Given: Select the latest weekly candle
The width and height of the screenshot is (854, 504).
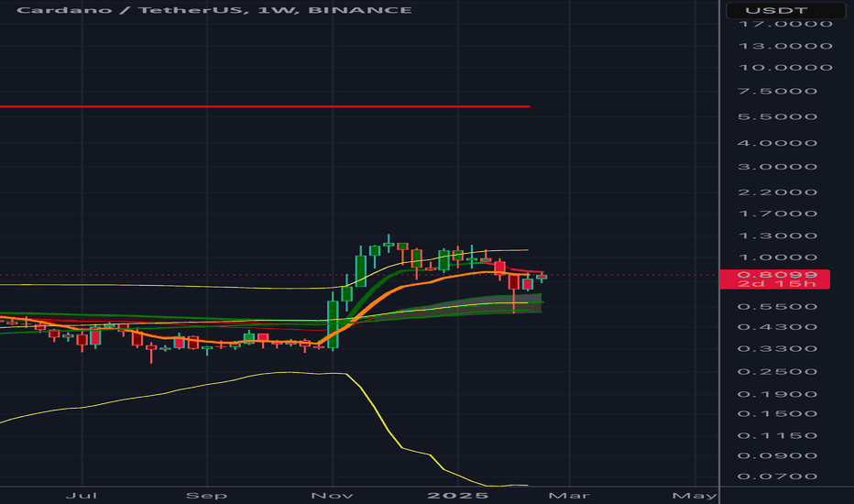Looking at the screenshot, I should tap(542, 278).
